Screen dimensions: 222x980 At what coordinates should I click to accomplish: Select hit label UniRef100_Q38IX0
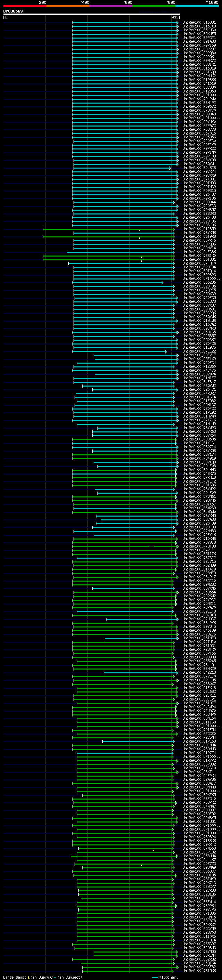[x=199, y=255]
